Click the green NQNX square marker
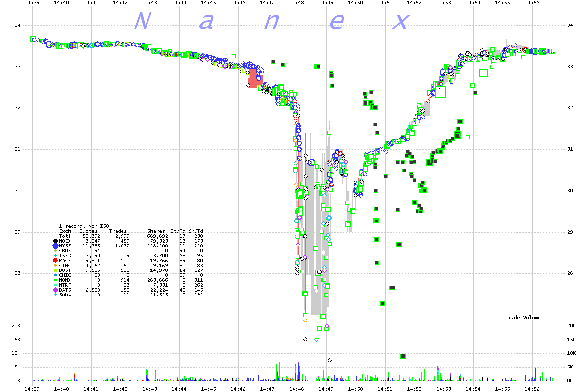The height and width of the screenshot is (392, 588). tap(55, 280)
